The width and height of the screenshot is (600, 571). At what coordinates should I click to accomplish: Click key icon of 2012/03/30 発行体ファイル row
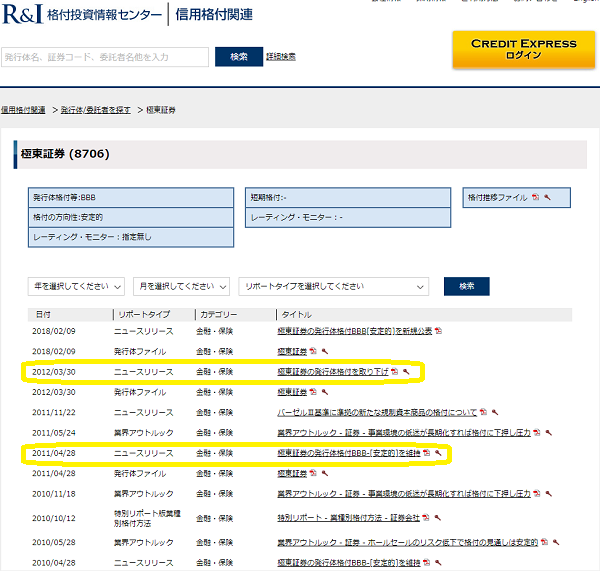(x=325, y=392)
